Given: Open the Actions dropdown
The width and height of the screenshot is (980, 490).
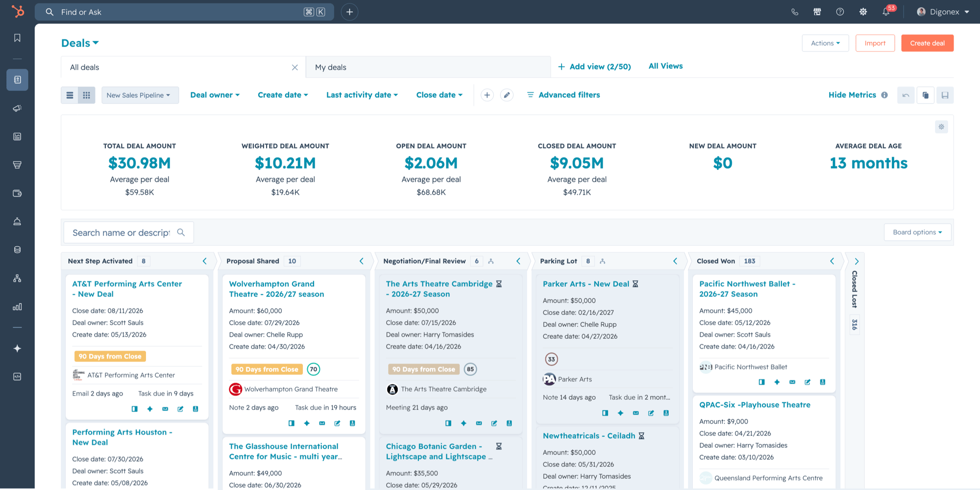Looking at the screenshot, I should [825, 43].
